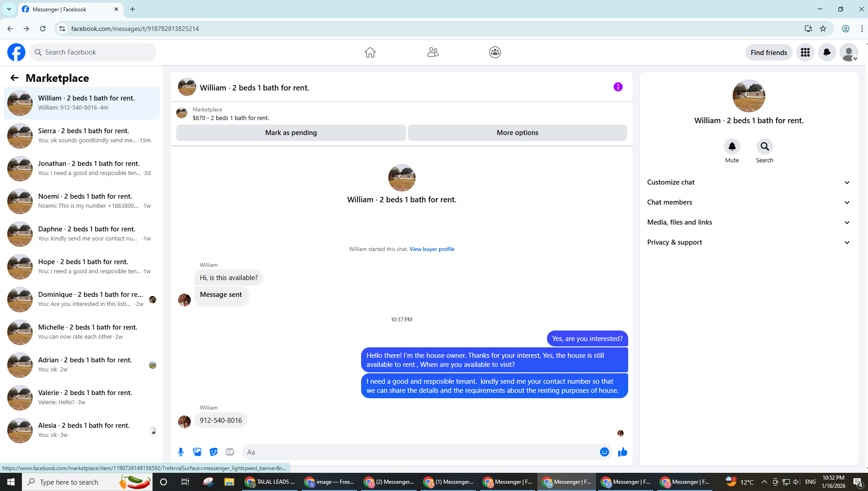This screenshot has width=868, height=491.
Task: Expand the Chat members section
Action: tap(749, 202)
